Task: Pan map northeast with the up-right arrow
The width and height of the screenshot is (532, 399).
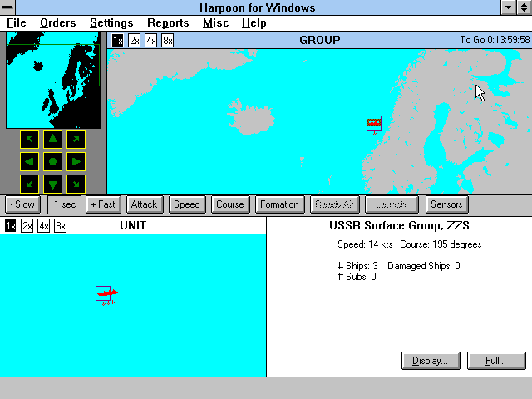Action: [x=76, y=139]
